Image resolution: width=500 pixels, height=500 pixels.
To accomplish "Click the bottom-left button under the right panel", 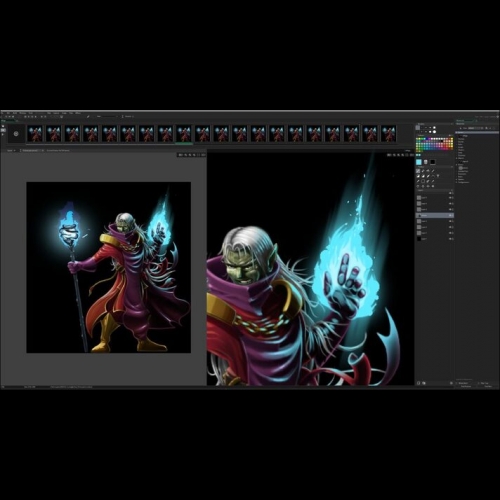I will (466, 386).
